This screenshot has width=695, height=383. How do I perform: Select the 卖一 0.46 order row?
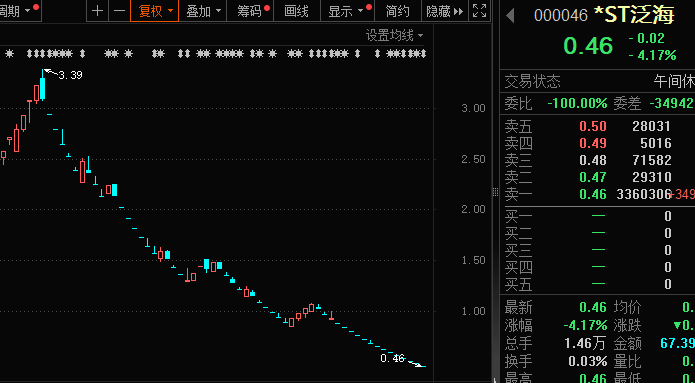(597, 194)
